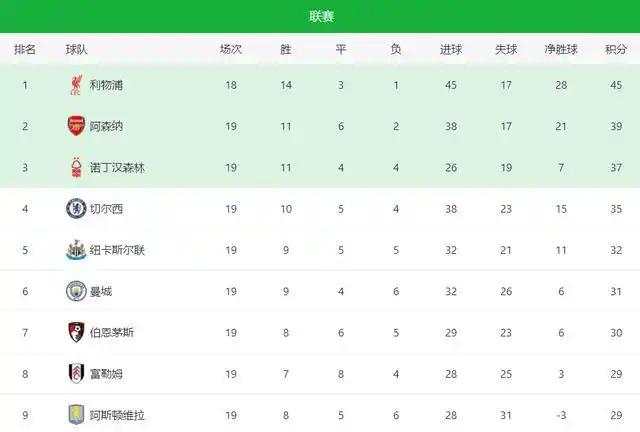Screen dimensions: 640x432
Task: Click the Manchester City crest icon
Action: coord(75,291)
